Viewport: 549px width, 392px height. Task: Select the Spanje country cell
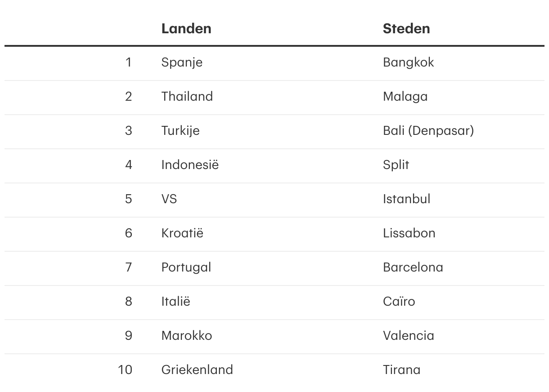click(x=182, y=62)
